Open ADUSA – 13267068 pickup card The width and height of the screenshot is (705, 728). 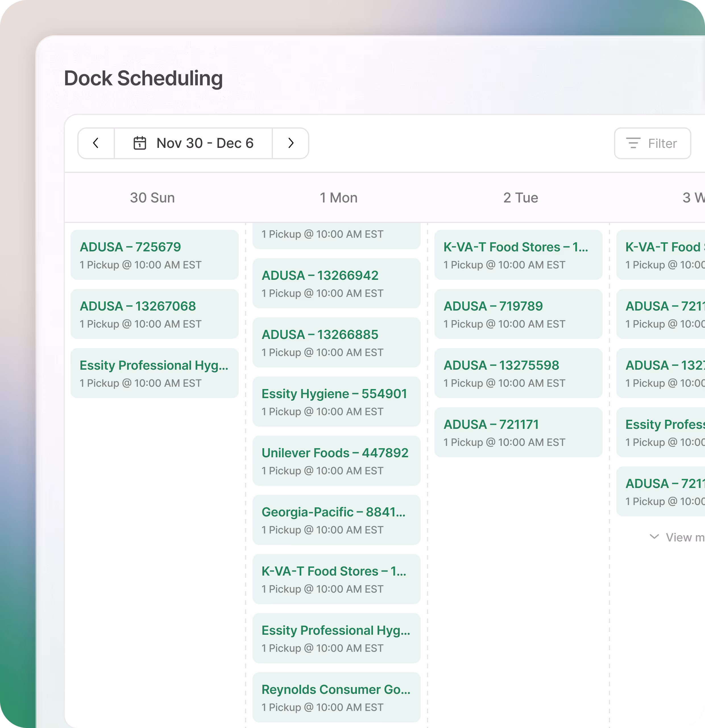(x=154, y=314)
